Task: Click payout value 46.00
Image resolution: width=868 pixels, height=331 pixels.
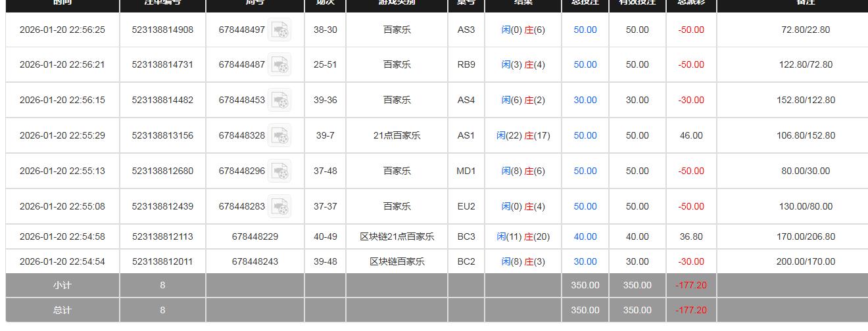Action: [691, 135]
